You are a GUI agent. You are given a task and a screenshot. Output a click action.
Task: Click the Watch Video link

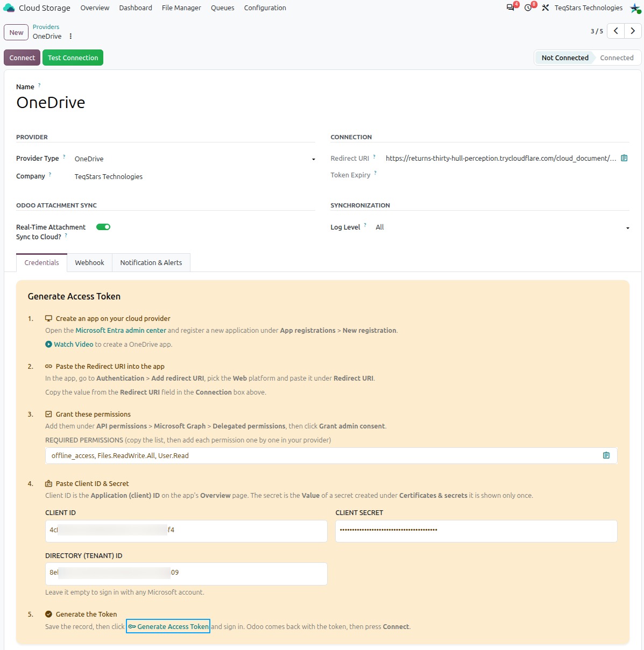(74, 345)
